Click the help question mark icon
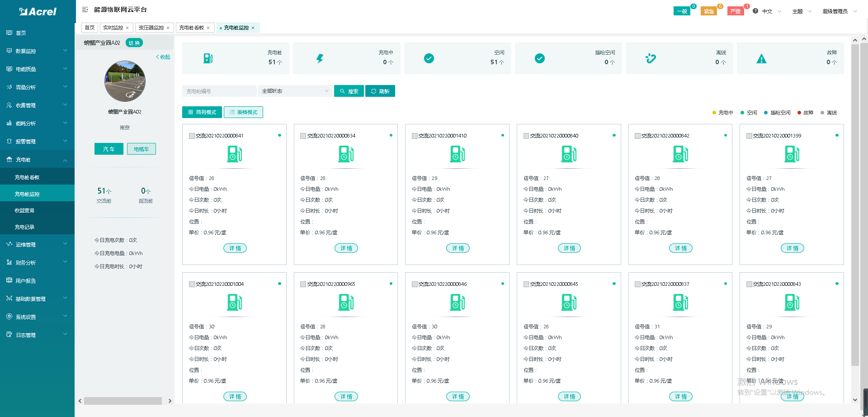Viewport: 868px width, 417px height. tap(755, 11)
